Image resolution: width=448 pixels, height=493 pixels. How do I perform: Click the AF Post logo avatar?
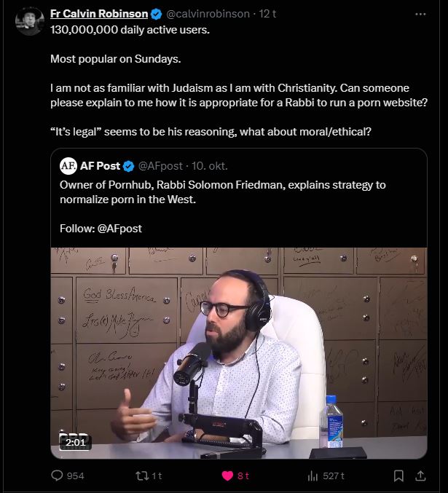(68, 166)
